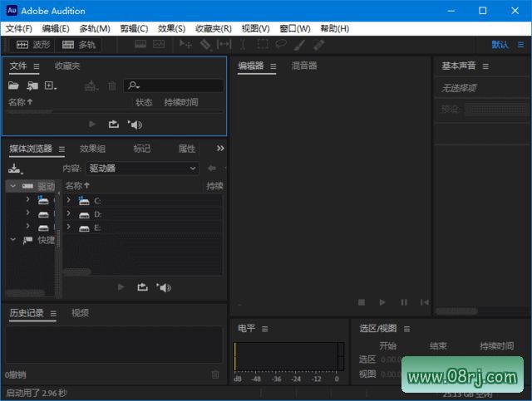
Task: Click back arrow in media browser
Action: tap(212, 169)
